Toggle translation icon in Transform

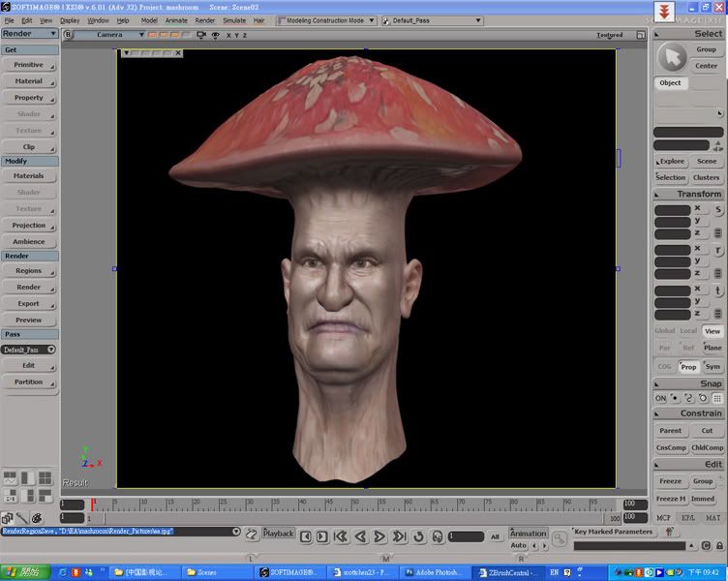point(717,291)
